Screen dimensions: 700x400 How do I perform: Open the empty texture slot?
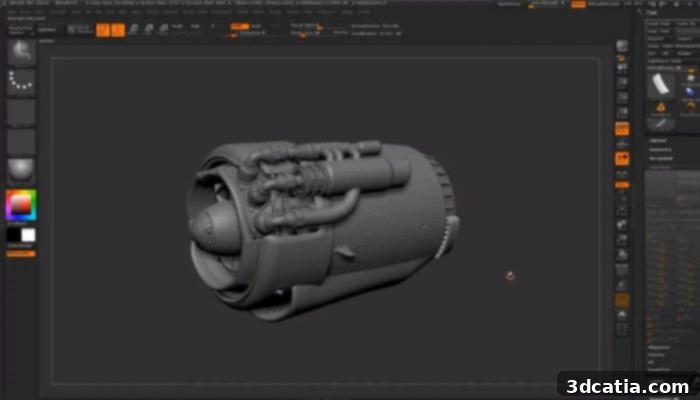tap(21, 142)
